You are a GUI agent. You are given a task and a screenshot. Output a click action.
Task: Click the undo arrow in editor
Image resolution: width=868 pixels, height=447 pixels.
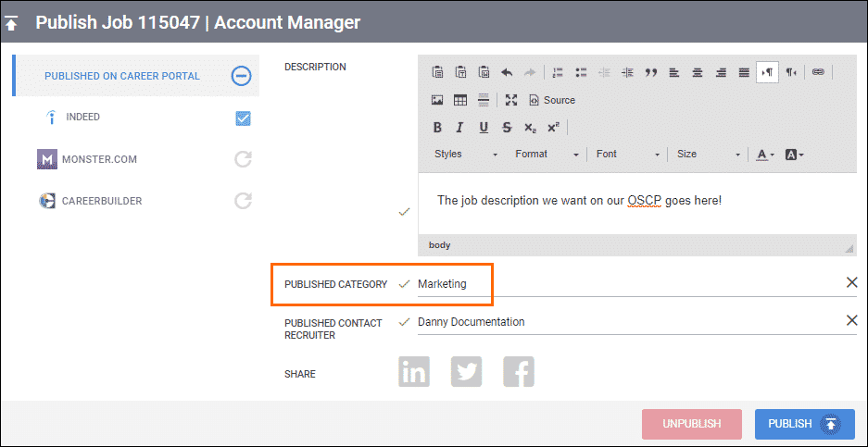(507, 72)
